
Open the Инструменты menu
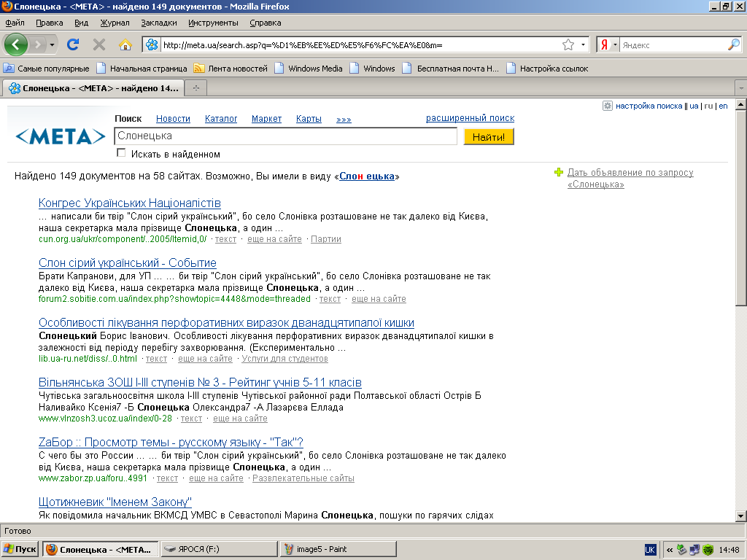[213, 23]
